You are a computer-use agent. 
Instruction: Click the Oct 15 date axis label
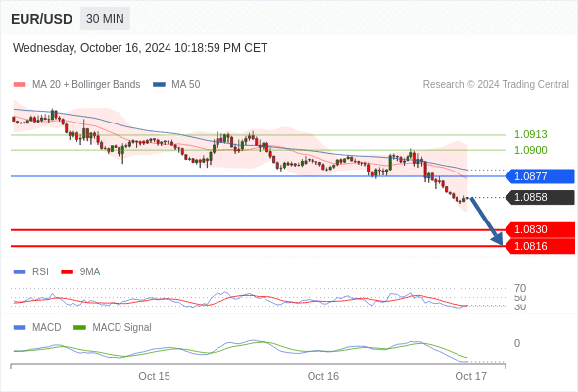pos(154,376)
